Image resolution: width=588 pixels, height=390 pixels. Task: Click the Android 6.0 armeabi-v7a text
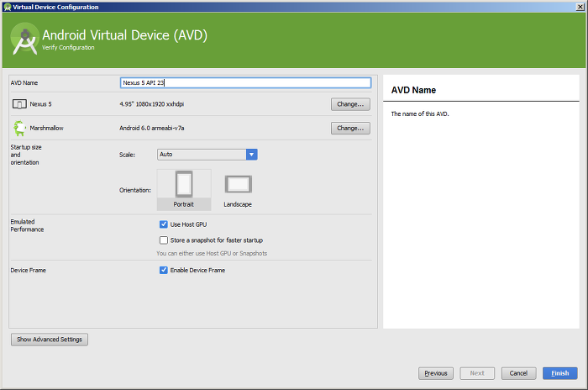(x=151, y=129)
